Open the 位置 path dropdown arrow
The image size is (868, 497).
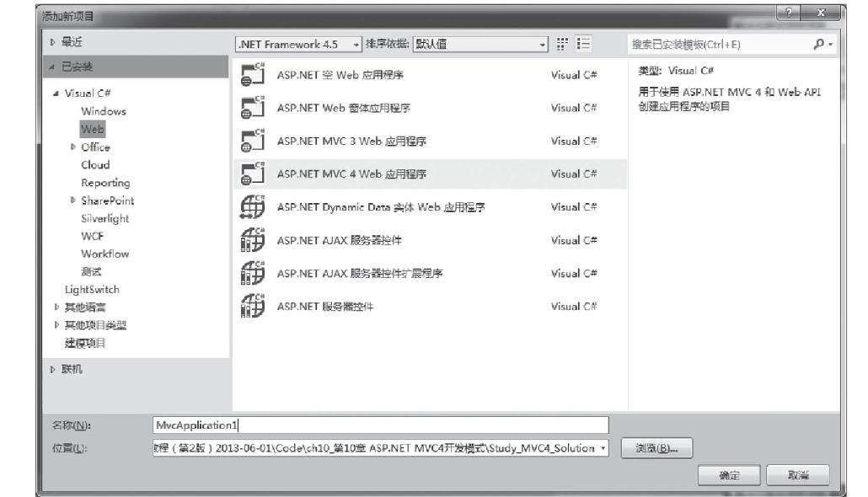tap(603, 448)
